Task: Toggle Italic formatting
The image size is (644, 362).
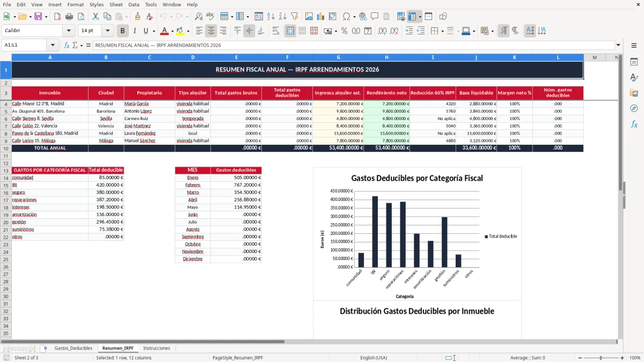Action: 134,31
